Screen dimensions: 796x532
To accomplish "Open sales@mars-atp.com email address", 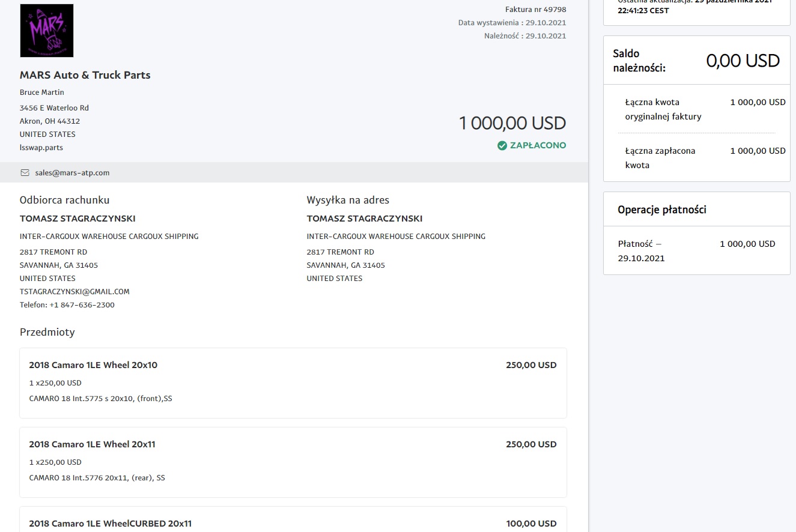I will [72, 173].
